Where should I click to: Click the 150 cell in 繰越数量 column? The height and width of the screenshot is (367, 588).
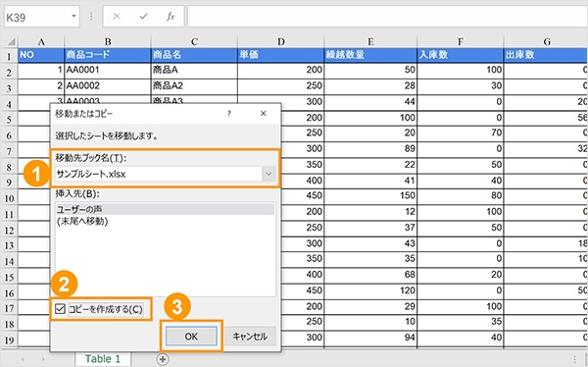coord(370,196)
